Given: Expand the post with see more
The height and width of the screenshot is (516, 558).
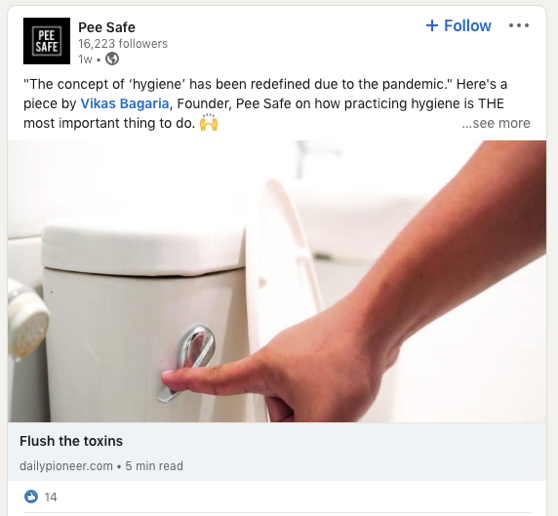Looking at the screenshot, I should [496, 123].
